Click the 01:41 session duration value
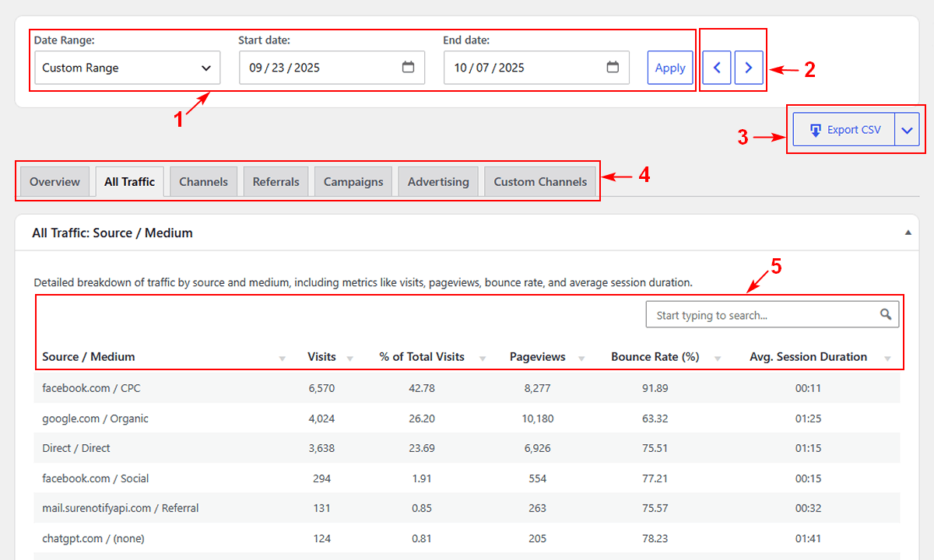Screen dimensions: 934x560 coord(808,538)
